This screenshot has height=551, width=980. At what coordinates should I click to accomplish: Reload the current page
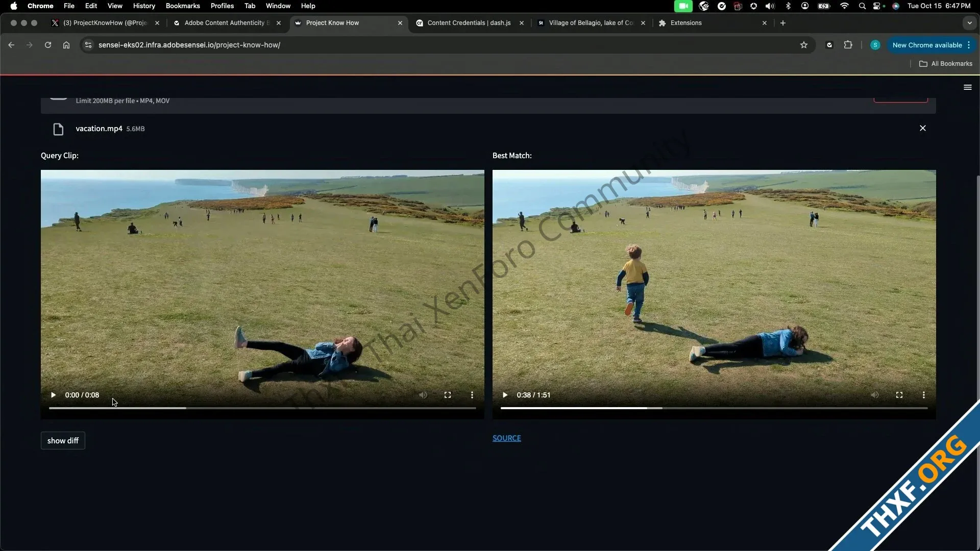[48, 45]
